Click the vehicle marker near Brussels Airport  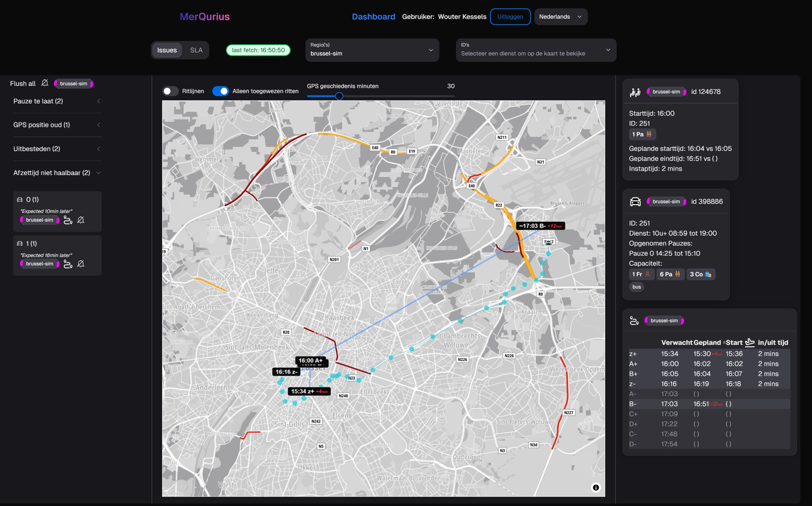coord(548,243)
